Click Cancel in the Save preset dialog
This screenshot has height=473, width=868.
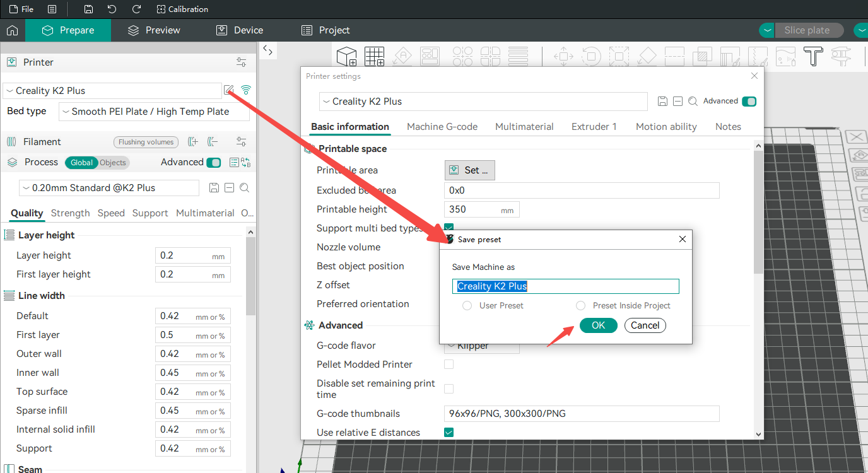pos(645,325)
